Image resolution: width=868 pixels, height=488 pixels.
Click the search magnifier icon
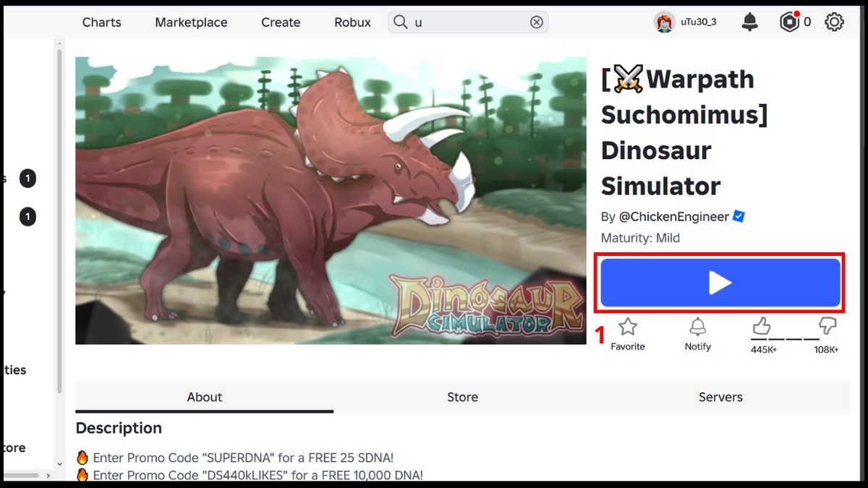tap(400, 22)
